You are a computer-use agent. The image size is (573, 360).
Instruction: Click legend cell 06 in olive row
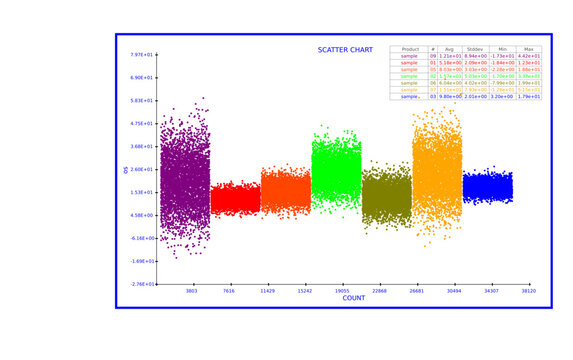(x=433, y=83)
